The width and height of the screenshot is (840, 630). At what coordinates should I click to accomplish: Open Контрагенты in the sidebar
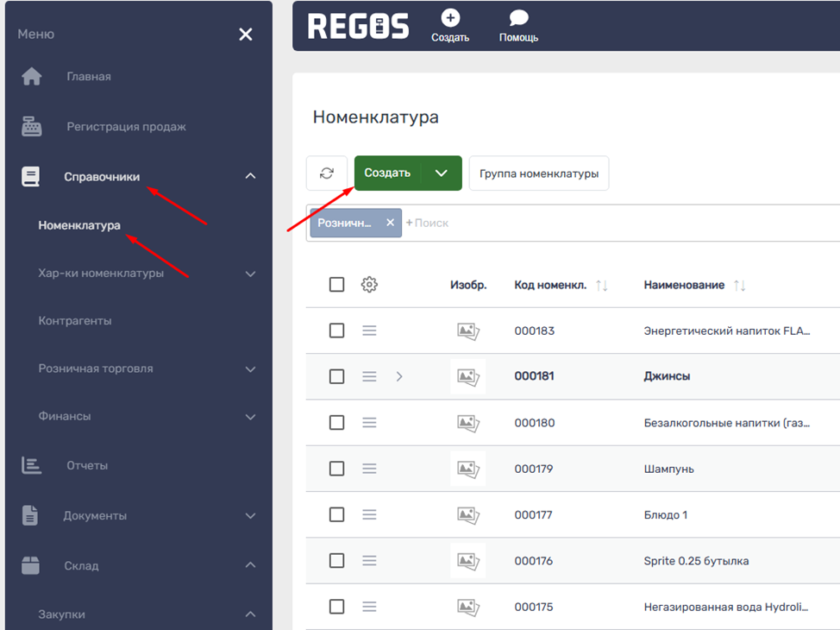pyautogui.click(x=75, y=321)
